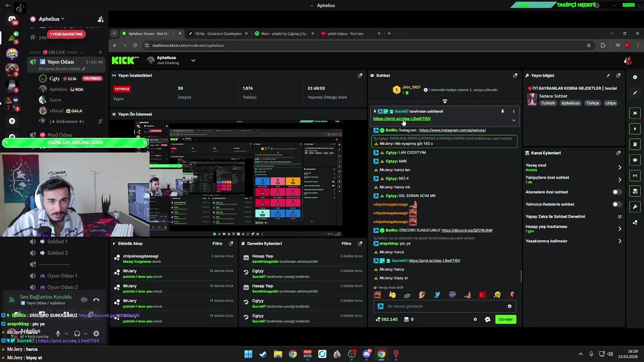Image resolution: width=644 pixels, height=362 pixels.
Task: Focus the Bir mesaj gönderin input
Action: [444, 306]
